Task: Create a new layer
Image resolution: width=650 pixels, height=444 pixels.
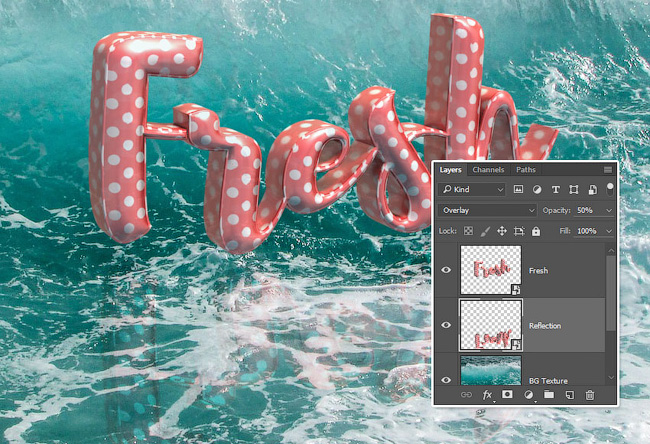Action: (x=570, y=395)
